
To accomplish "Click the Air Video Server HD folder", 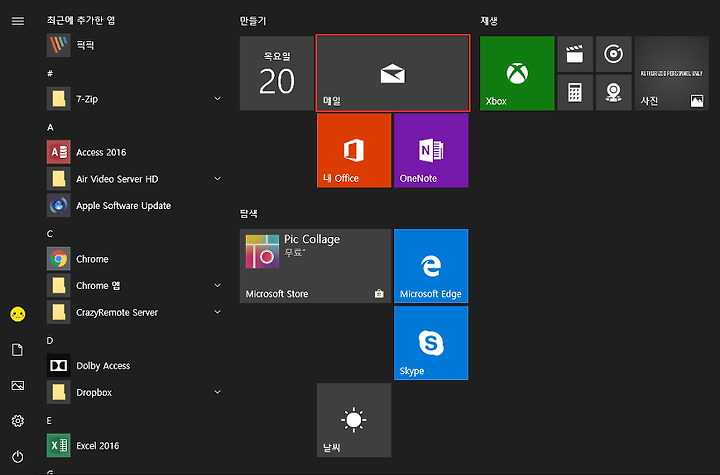I will [x=135, y=179].
